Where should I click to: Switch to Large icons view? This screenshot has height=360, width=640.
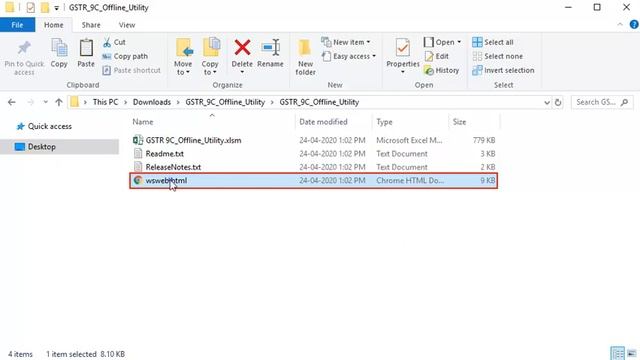(632, 353)
